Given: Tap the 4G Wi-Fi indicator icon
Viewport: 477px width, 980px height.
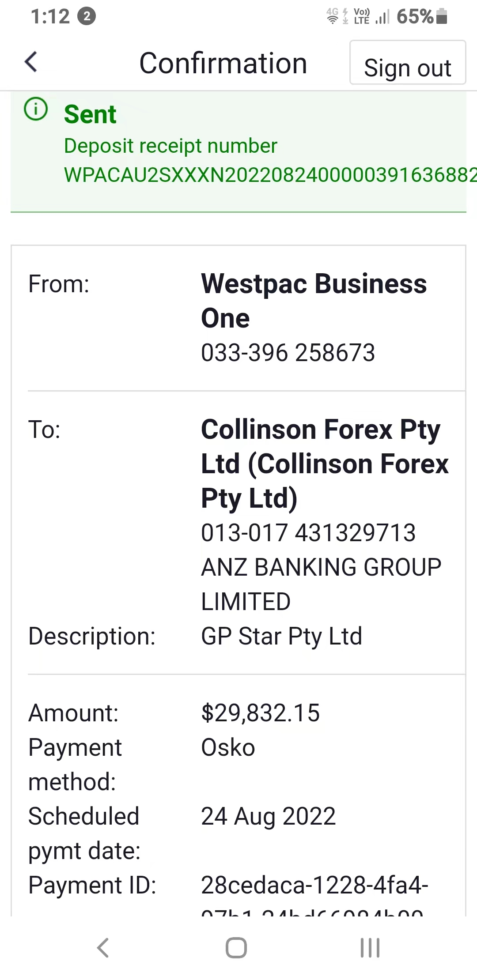Looking at the screenshot, I should click(x=333, y=16).
